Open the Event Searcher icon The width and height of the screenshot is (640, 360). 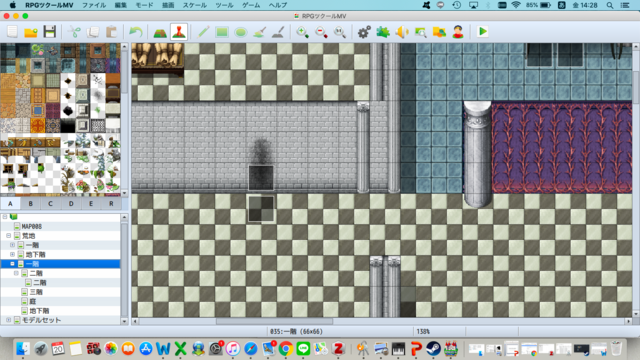point(420,32)
